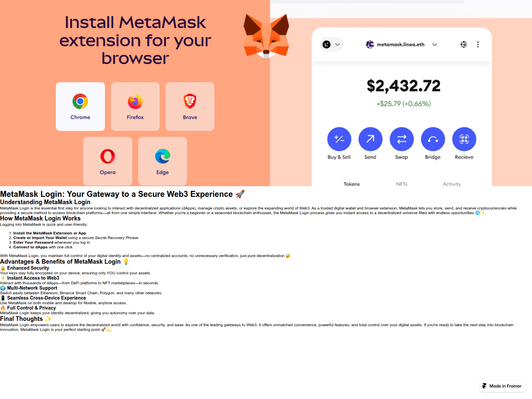Viewport: 532px width, 399px height.
Task: Click the $2,432.72 balance amount
Action: [x=404, y=86]
